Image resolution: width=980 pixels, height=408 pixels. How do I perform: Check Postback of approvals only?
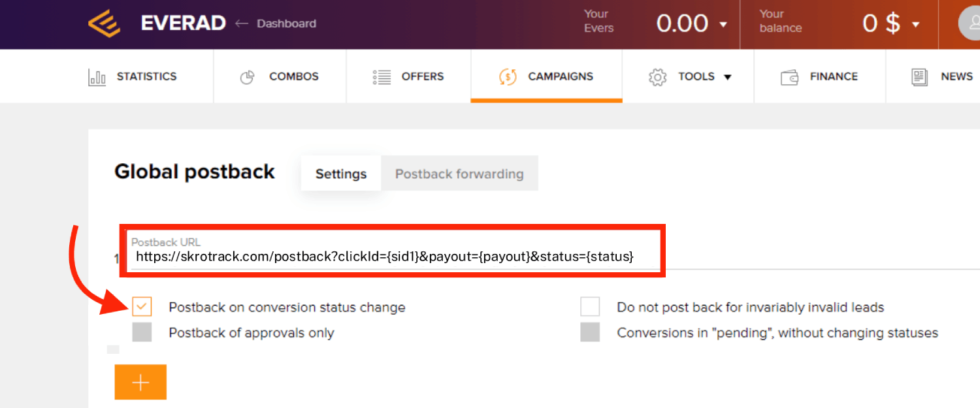tap(142, 332)
